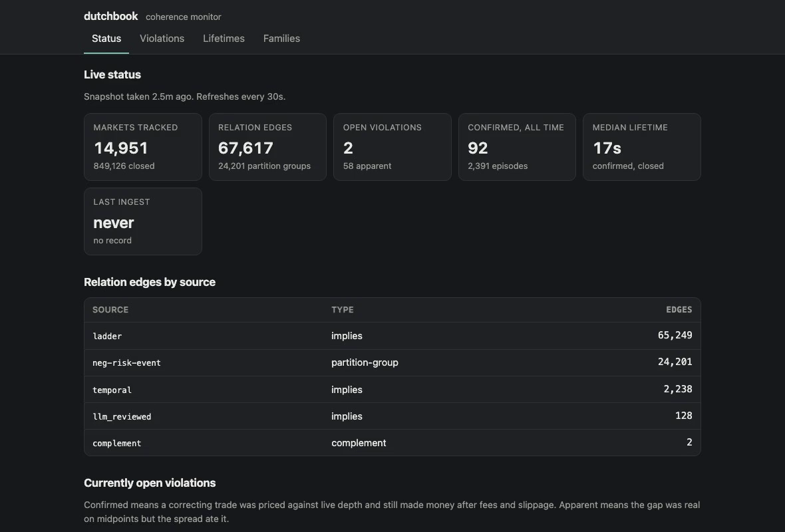Click the Relation edges by source heading

[150, 282]
